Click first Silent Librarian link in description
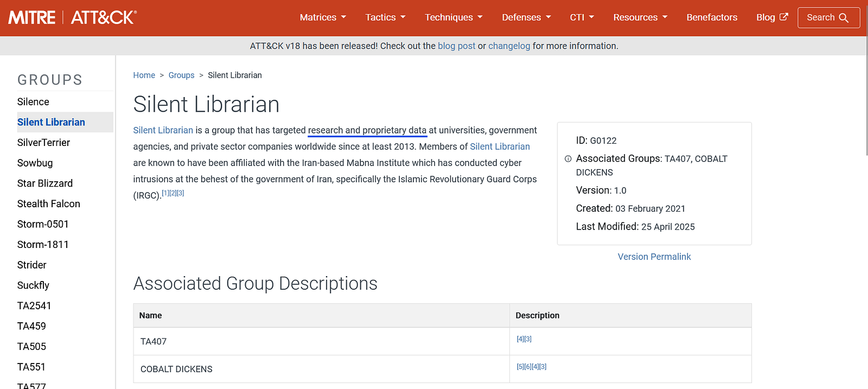The width and height of the screenshot is (868, 389). tap(163, 130)
